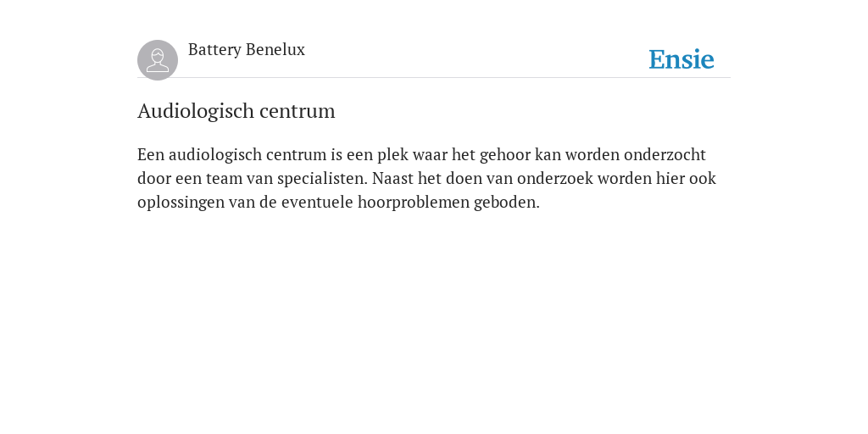
Task: Click the word 'eventuele' in the last line
Action: (317, 203)
